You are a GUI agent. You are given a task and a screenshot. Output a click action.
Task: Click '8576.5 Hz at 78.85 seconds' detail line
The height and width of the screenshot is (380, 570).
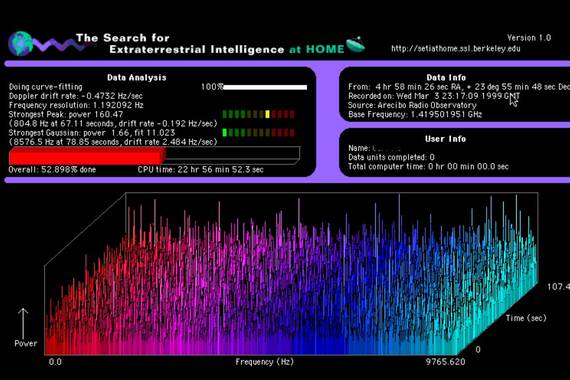pos(113,142)
